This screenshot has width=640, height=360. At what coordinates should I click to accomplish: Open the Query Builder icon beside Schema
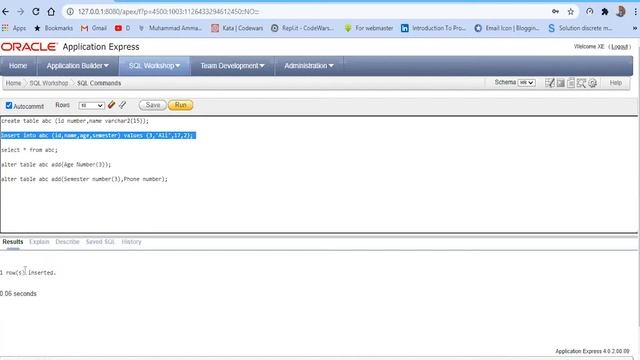tap(581, 83)
